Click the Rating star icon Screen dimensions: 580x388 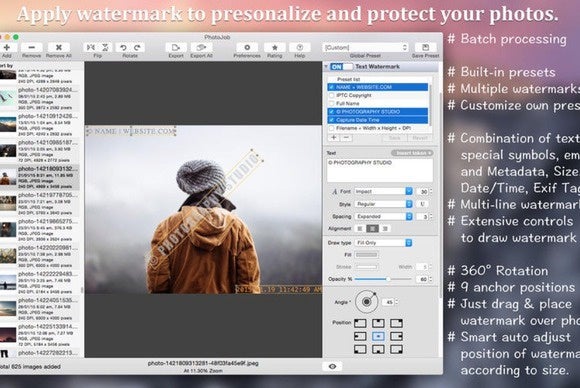pos(274,47)
